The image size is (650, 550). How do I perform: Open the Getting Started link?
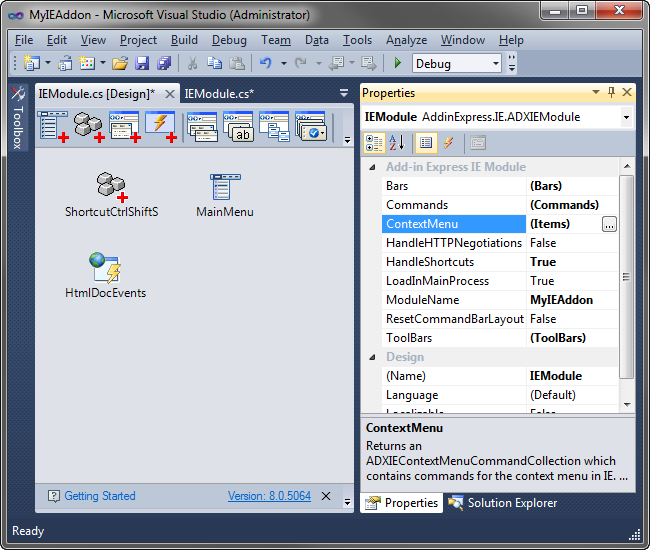[100, 496]
